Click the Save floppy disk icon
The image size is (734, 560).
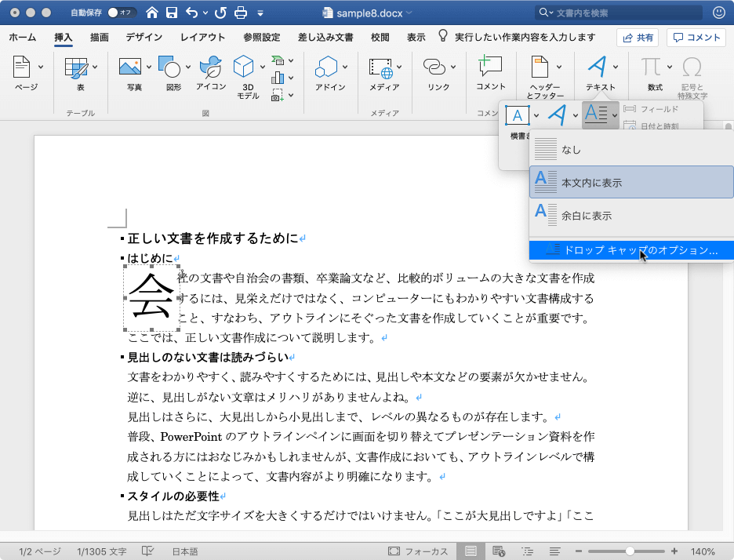(x=171, y=13)
